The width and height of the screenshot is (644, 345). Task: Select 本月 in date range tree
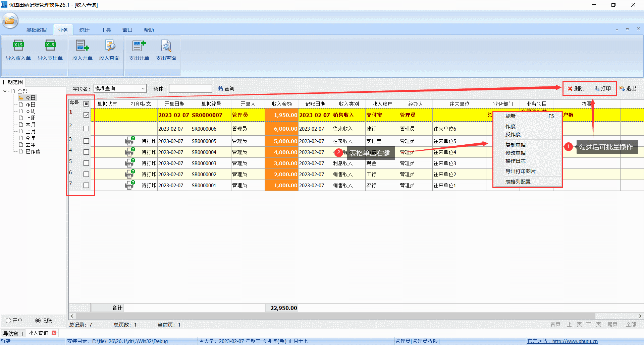coord(31,125)
